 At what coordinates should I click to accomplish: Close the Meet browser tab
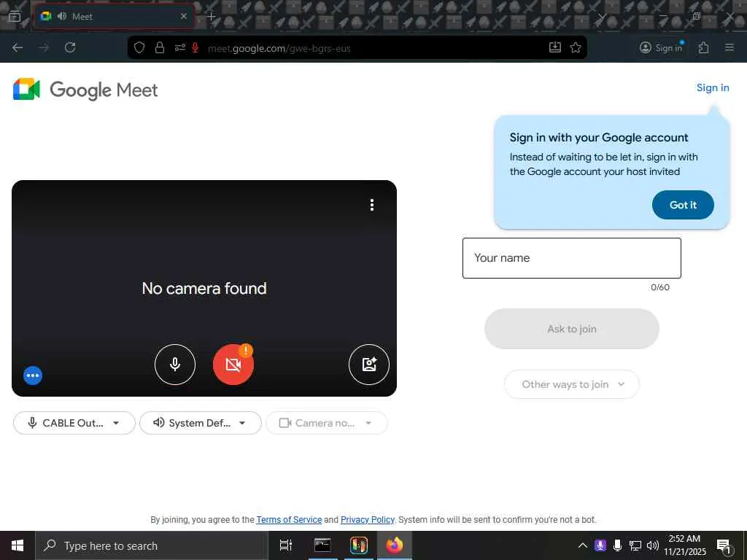click(184, 16)
